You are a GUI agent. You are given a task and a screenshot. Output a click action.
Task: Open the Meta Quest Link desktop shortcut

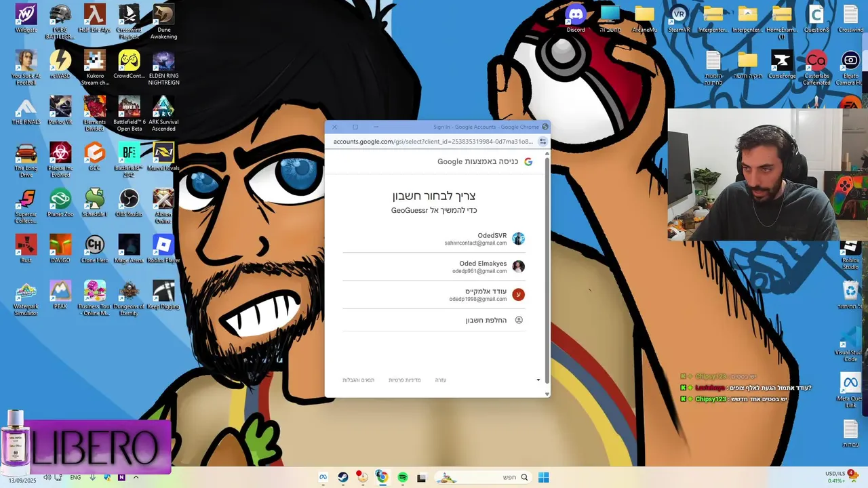850,390
